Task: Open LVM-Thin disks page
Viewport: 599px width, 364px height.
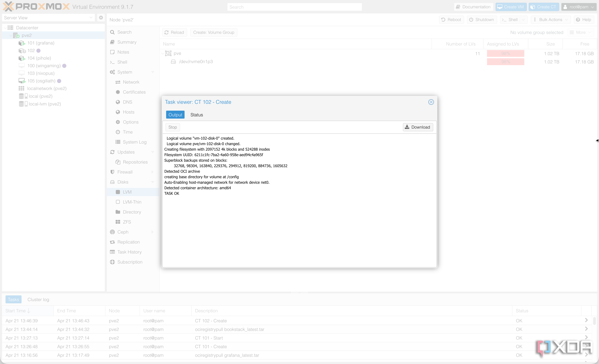Action: point(132,202)
